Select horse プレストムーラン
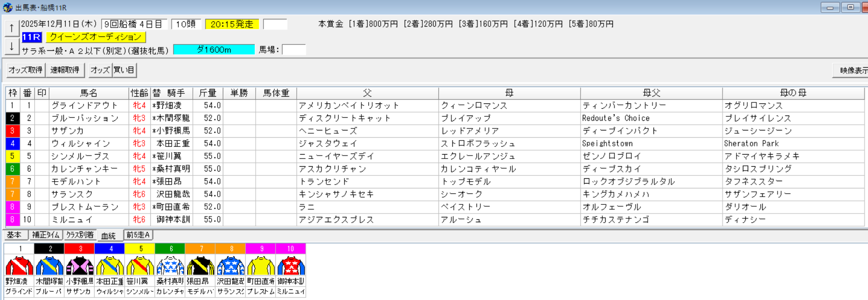868x300 pixels. point(85,207)
